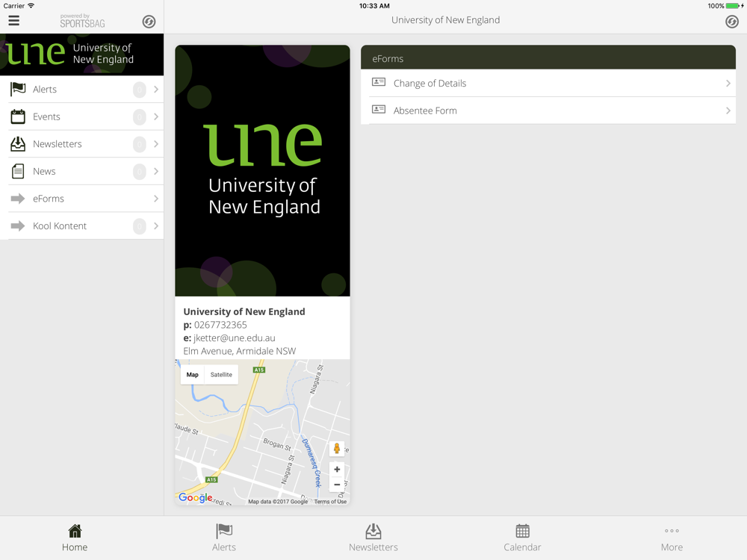Viewport: 747px width, 560px height.
Task: Click the Google logo on the map
Action: [195, 497]
